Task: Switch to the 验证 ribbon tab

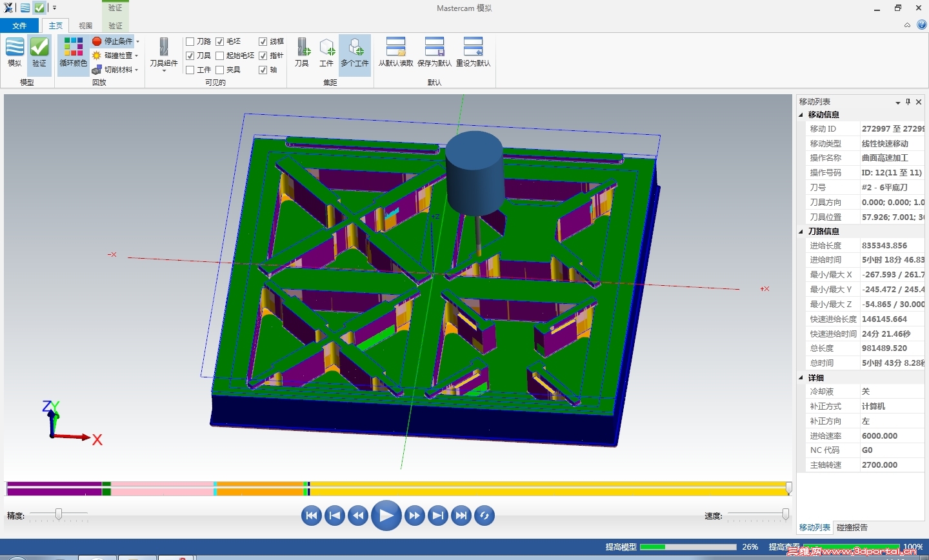Action: click(115, 26)
